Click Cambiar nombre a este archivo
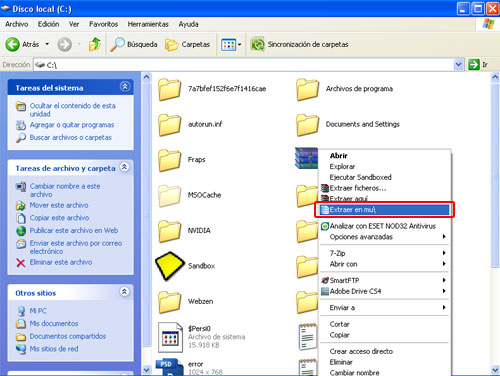The height and width of the screenshot is (376, 500). (x=65, y=190)
